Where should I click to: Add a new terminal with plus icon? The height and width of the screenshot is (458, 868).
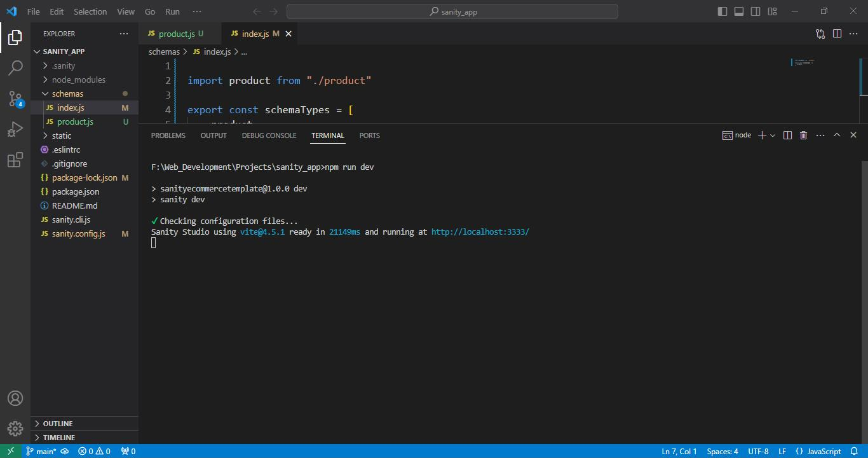coord(762,135)
